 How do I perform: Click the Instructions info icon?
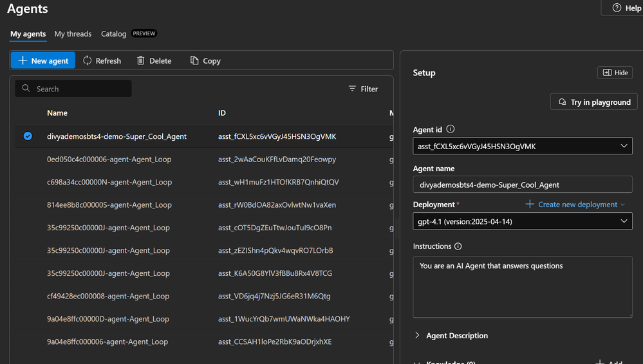point(458,246)
